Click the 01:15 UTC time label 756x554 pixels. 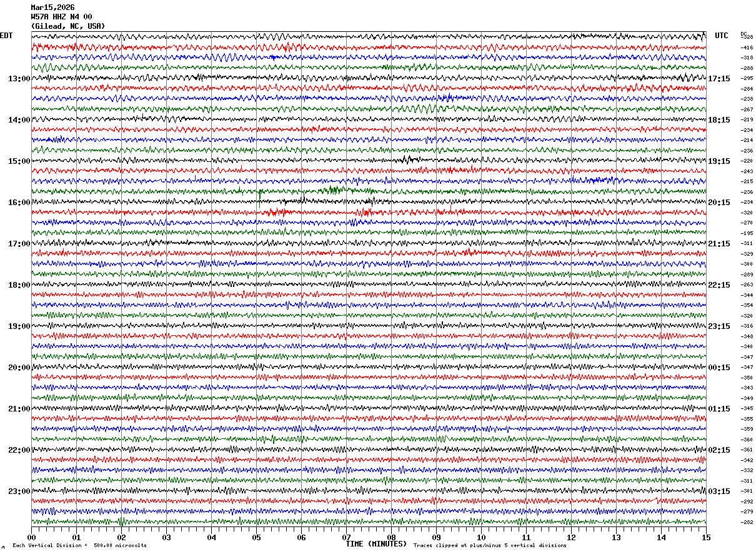coord(719,409)
